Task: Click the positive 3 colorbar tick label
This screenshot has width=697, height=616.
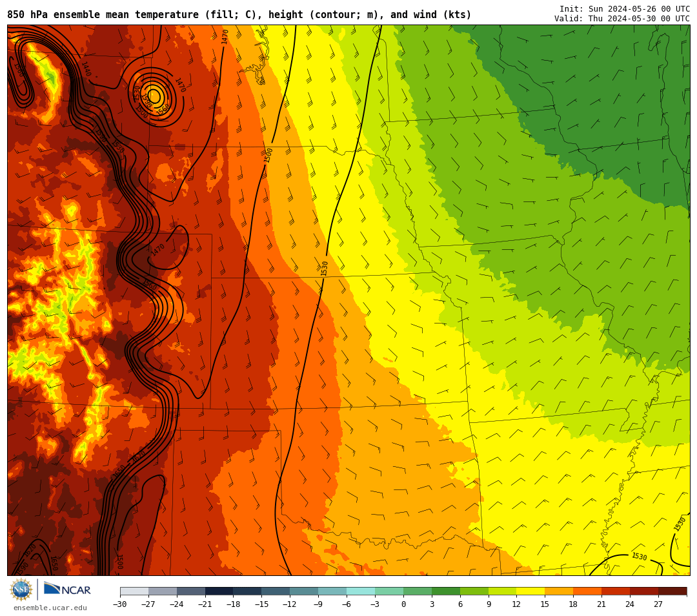Action: click(x=432, y=604)
